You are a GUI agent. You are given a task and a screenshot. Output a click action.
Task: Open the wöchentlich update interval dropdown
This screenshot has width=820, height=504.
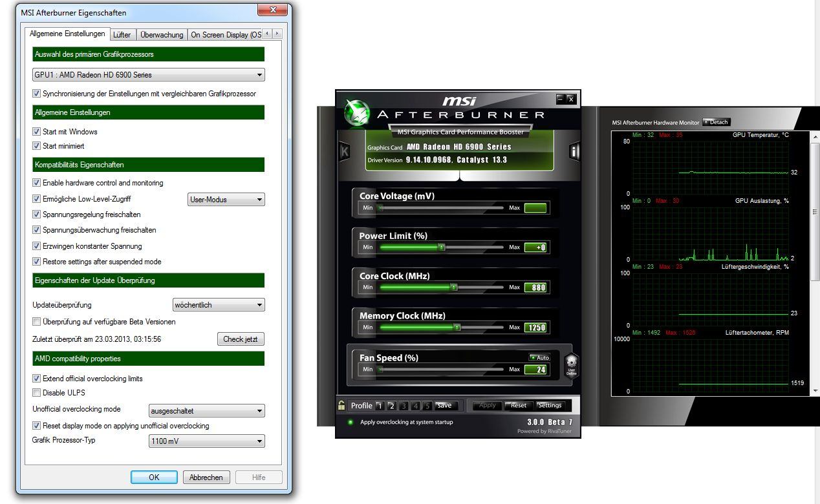coord(219,305)
